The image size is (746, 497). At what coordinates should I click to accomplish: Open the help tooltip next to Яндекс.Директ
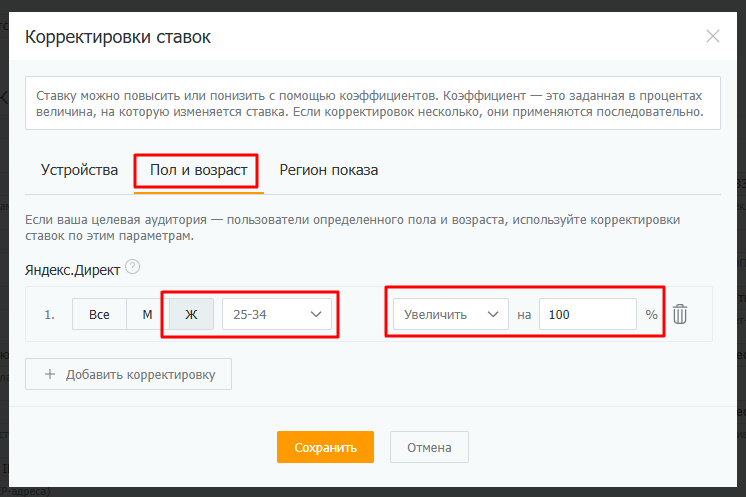pos(132,267)
